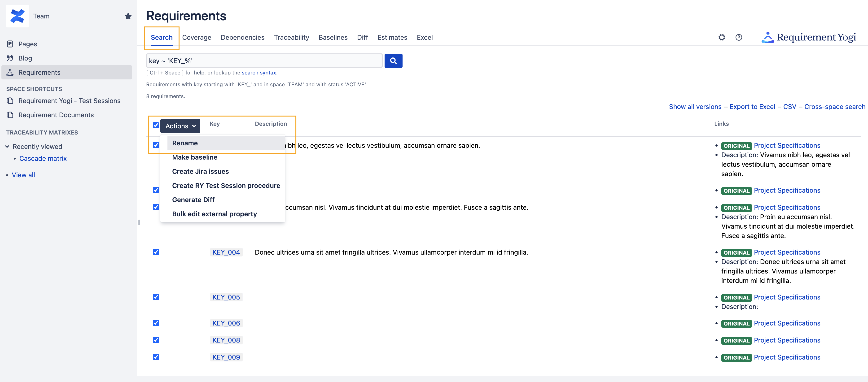
Task: Uncheck the select-all checkbox
Action: pos(156,125)
